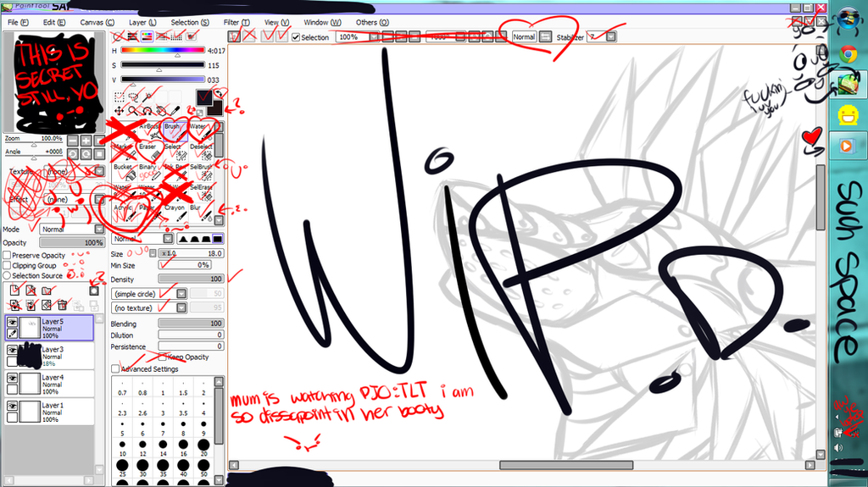Open the Size multiplier dropdown arrow
Screen dimensions: 868x487
pos(153,253)
